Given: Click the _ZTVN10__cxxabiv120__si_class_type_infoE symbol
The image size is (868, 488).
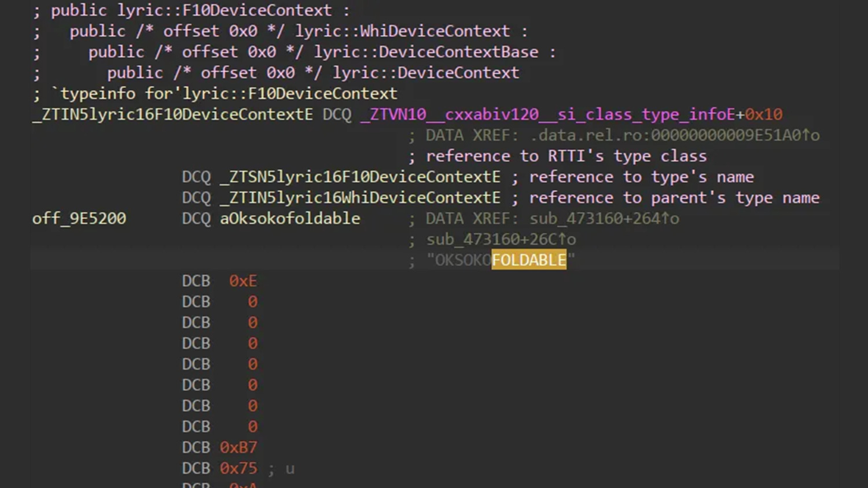Looking at the screenshot, I should pos(547,114).
